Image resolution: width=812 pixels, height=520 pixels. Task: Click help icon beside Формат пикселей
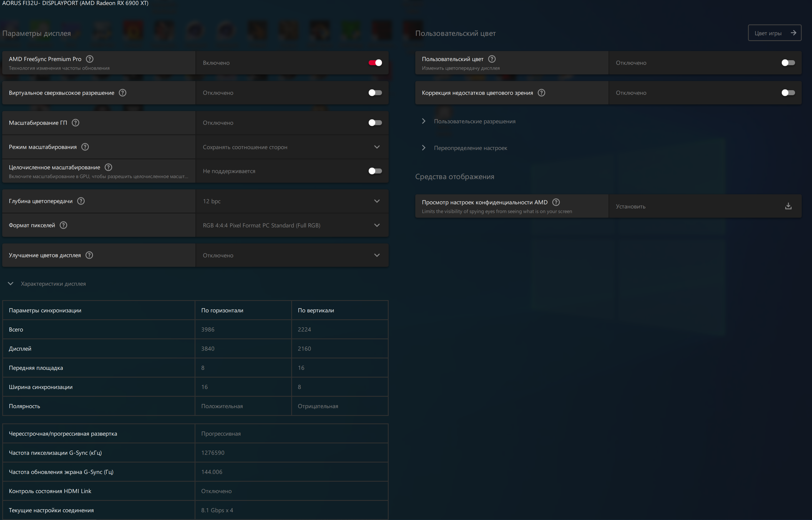[64, 225]
